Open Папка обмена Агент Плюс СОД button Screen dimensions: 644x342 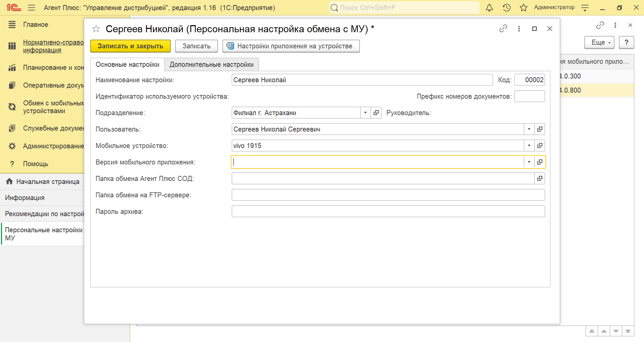click(540, 179)
